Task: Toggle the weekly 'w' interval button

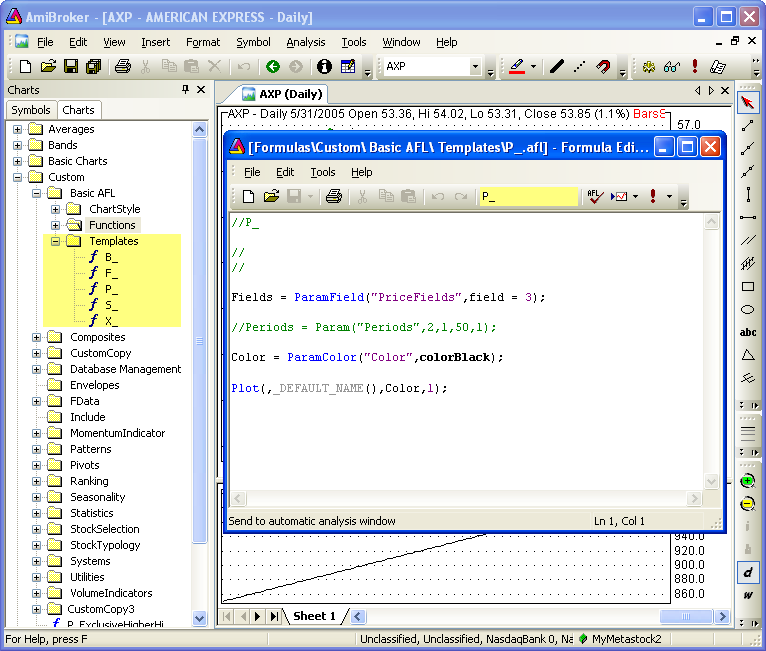Action: (747, 595)
